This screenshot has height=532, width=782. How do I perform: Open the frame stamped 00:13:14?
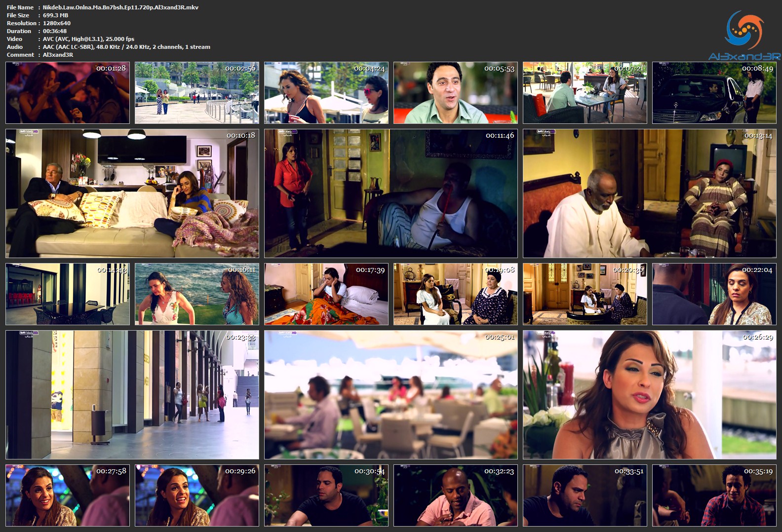coord(649,193)
